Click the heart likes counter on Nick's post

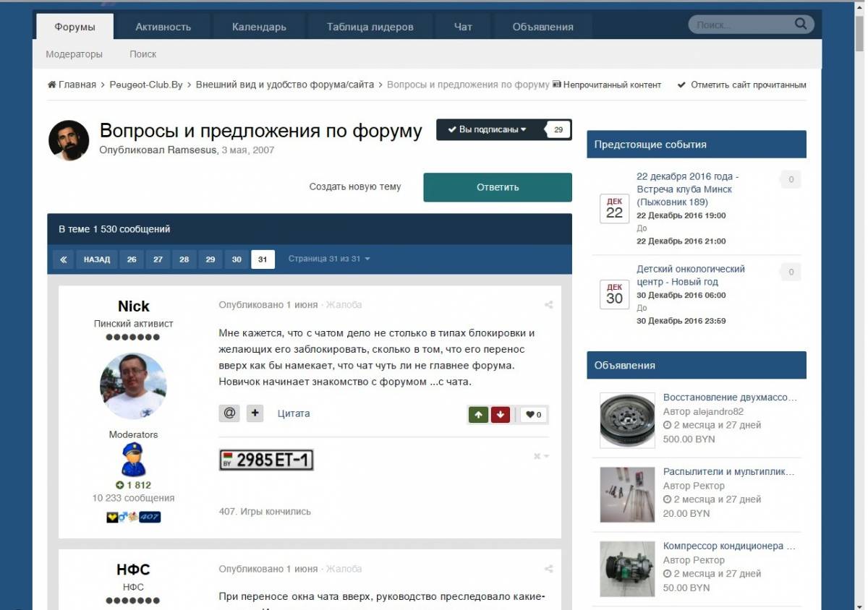534,415
